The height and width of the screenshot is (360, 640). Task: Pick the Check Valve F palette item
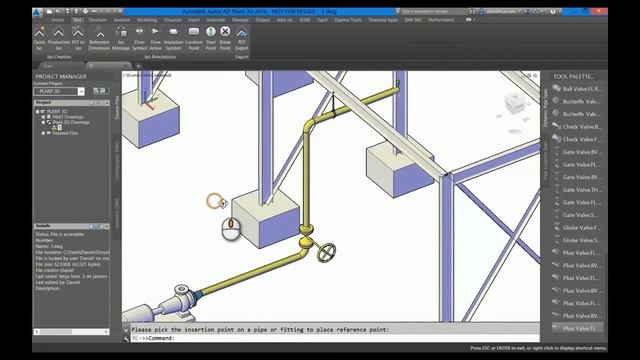(577, 139)
